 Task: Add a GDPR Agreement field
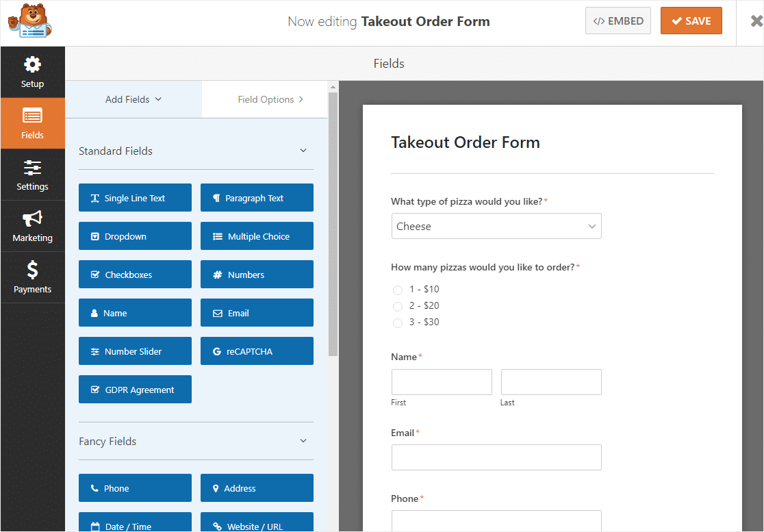(135, 389)
